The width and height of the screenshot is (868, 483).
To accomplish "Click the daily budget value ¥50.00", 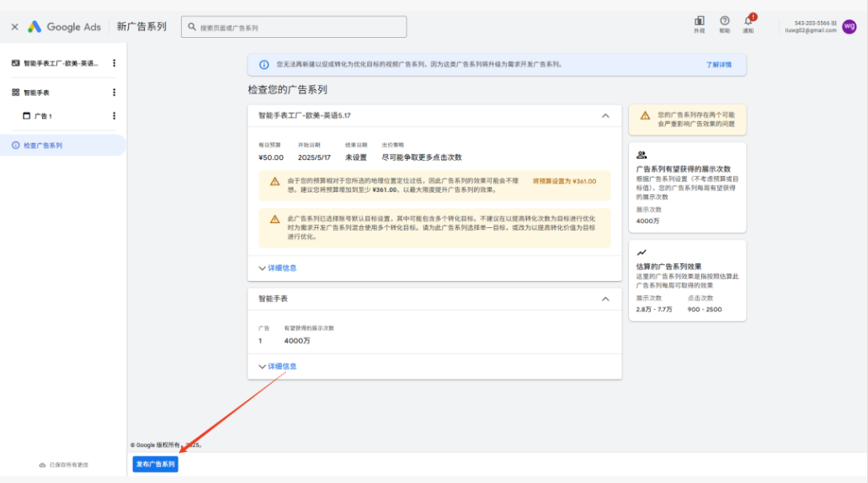I will click(x=271, y=157).
